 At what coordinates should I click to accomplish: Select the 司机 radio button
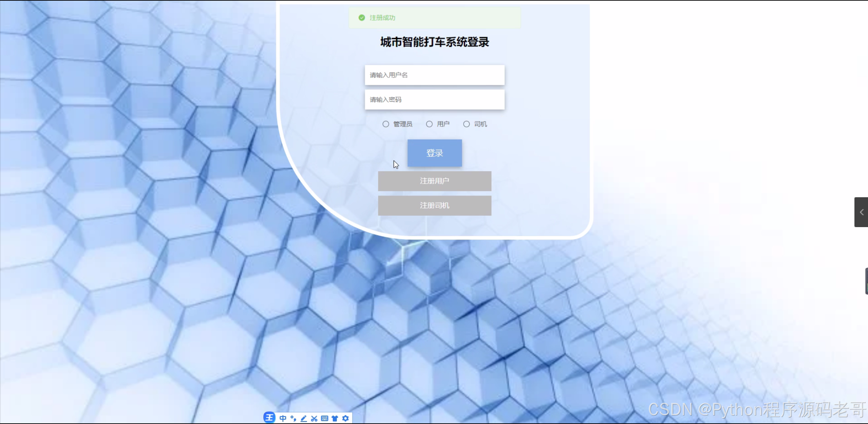[467, 124]
